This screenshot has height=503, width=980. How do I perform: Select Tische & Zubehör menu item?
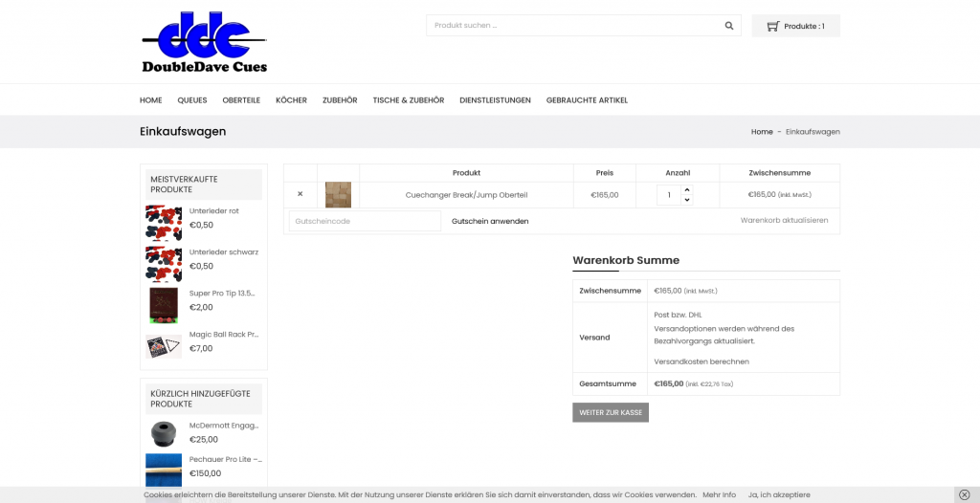tap(408, 100)
